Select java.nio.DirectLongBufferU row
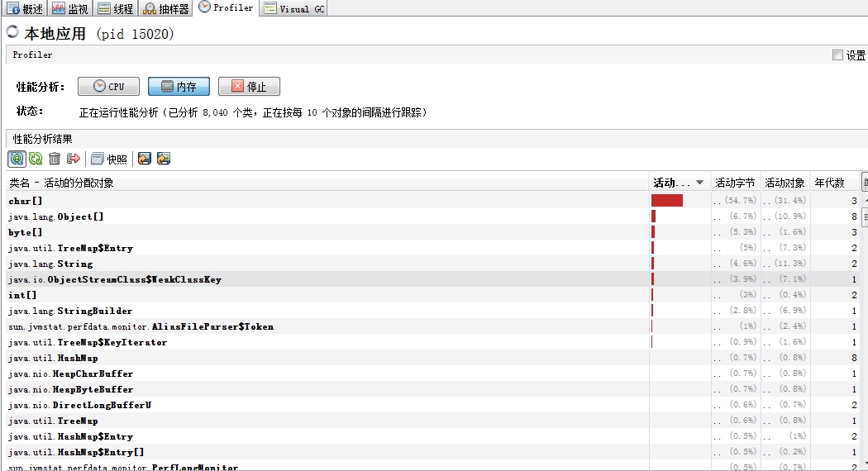This screenshot has width=868, height=471. [x=434, y=405]
